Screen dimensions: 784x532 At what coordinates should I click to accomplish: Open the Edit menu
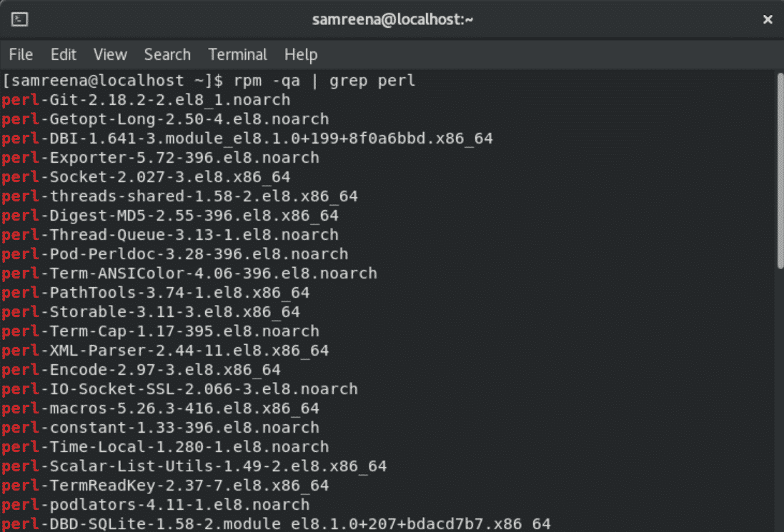64,54
